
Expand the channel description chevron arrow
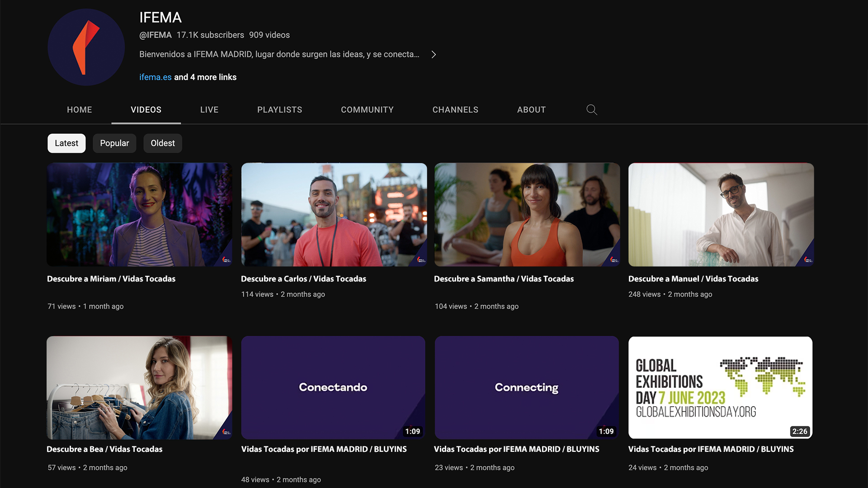434,54
